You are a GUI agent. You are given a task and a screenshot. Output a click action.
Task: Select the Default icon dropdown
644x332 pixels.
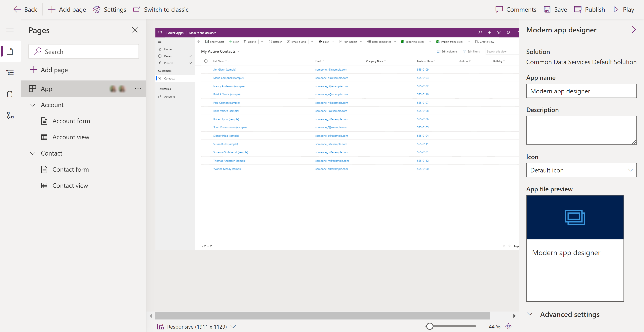click(581, 170)
